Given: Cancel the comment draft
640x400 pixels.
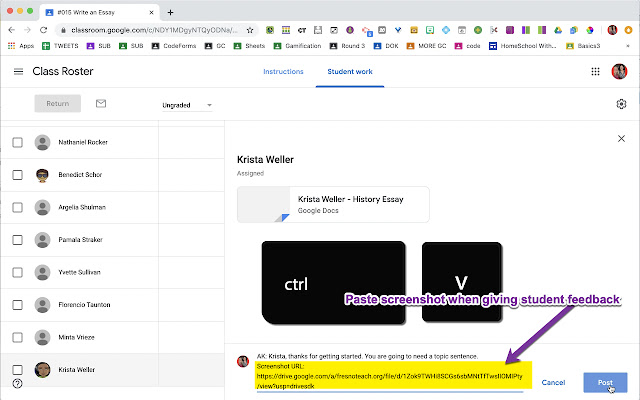Looking at the screenshot, I should pos(553,382).
